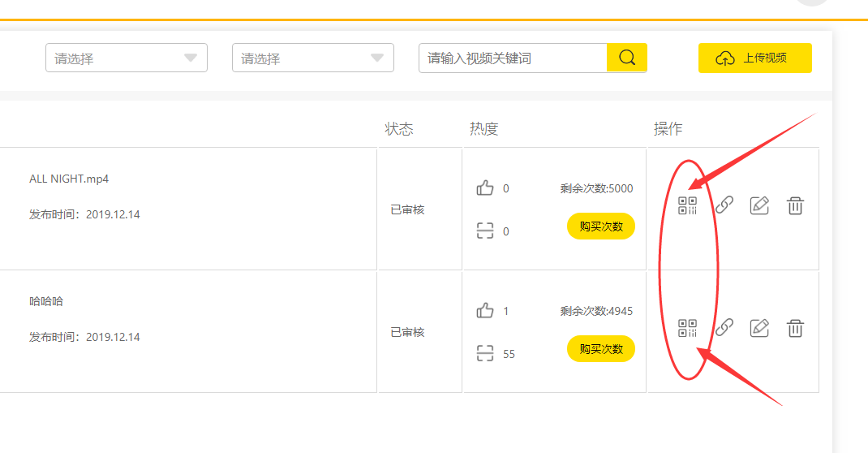The image size is (868, 453).
Task: Edit the 哈哈哈 video entry
Action: click(759, 328)
